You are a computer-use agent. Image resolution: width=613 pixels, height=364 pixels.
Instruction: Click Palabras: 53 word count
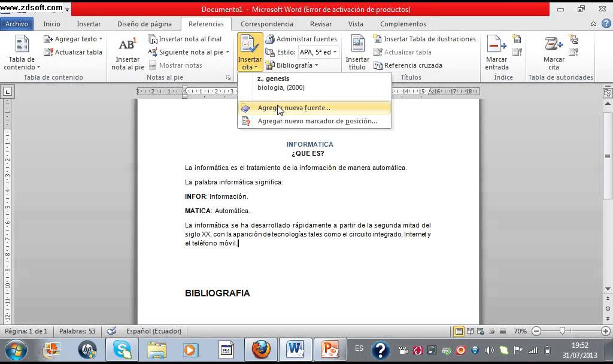pyautogui.click(x=77, y=331)
